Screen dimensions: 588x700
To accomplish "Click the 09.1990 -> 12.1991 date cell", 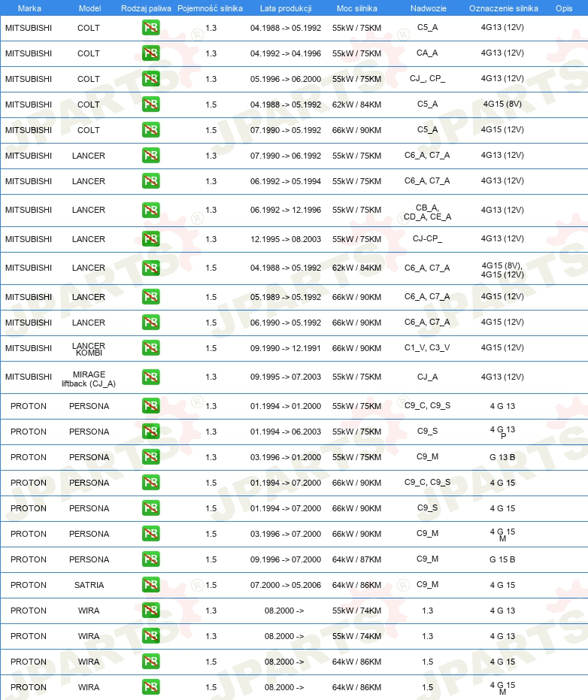I will (286, 348).
